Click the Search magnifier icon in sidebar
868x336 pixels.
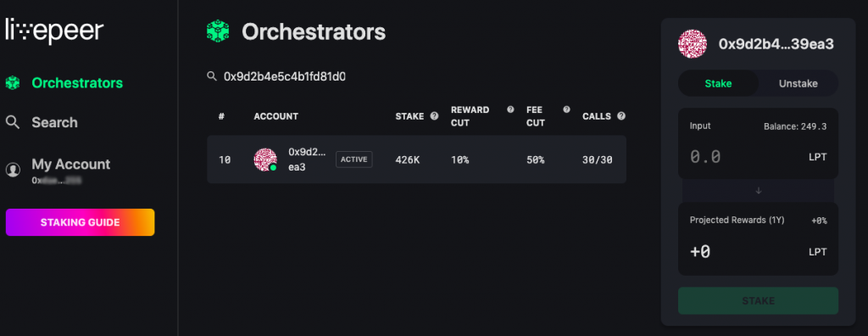(x=13, y=122)
